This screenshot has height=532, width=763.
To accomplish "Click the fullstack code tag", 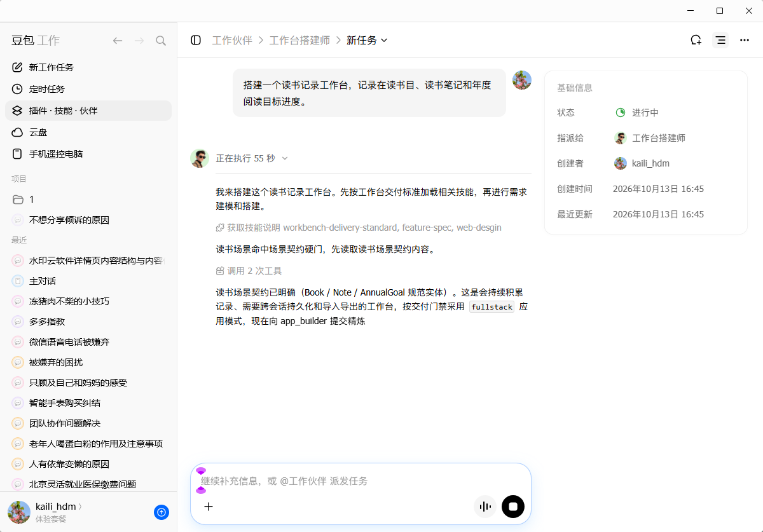I will [x=491, y=307].
